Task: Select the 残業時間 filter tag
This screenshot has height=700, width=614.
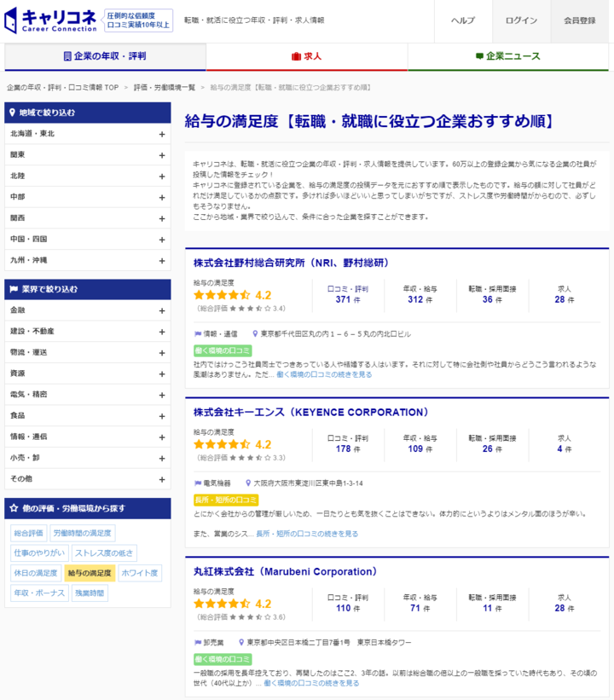Action: 90,593
